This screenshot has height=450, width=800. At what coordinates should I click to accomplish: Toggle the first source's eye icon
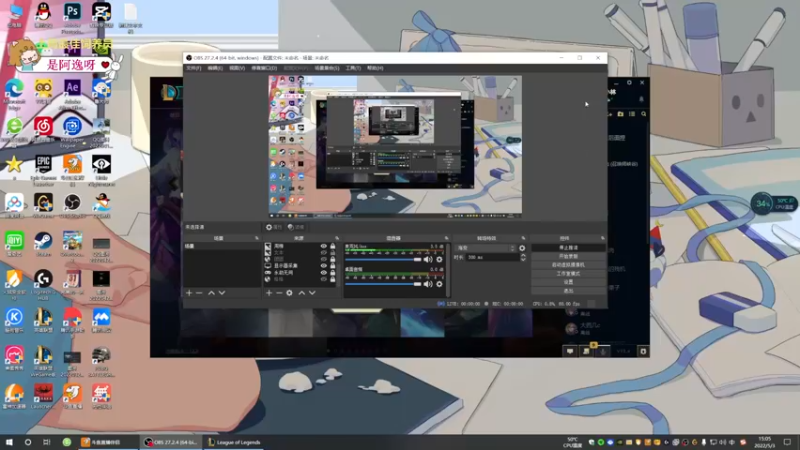[x=323, y=246]
